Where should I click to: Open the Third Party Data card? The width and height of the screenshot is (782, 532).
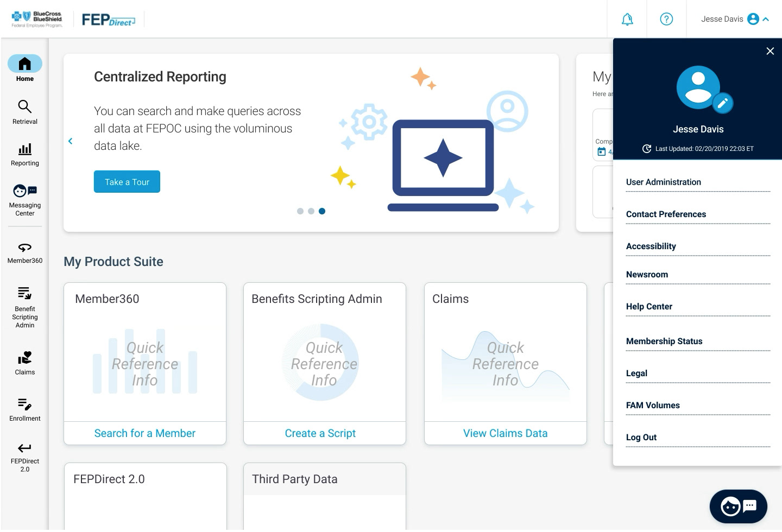(325, 497)
